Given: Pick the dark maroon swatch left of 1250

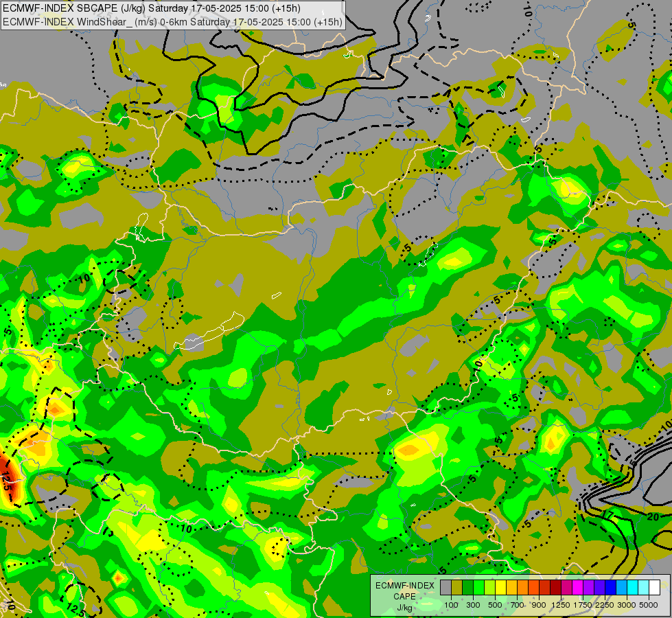Looking at the screenshot, I should coord(556,587).
